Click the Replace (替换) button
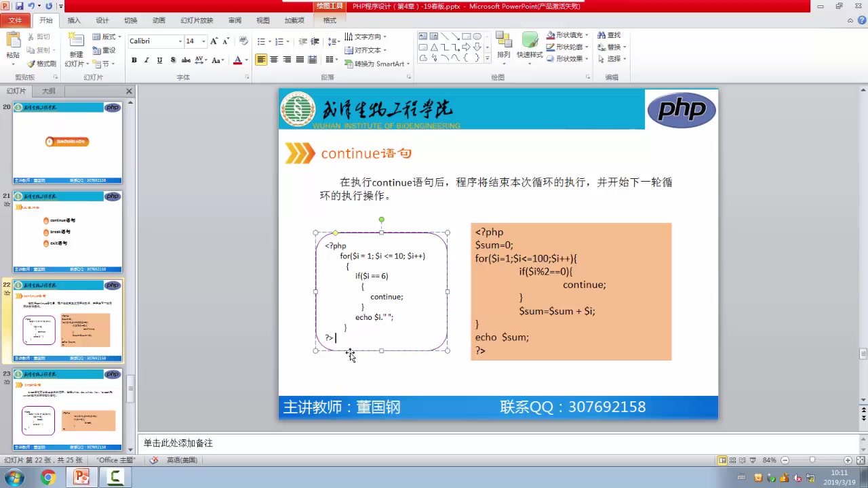Image resolution: width=868 pixels, height=488 pixels. click(x=612, y=47)
